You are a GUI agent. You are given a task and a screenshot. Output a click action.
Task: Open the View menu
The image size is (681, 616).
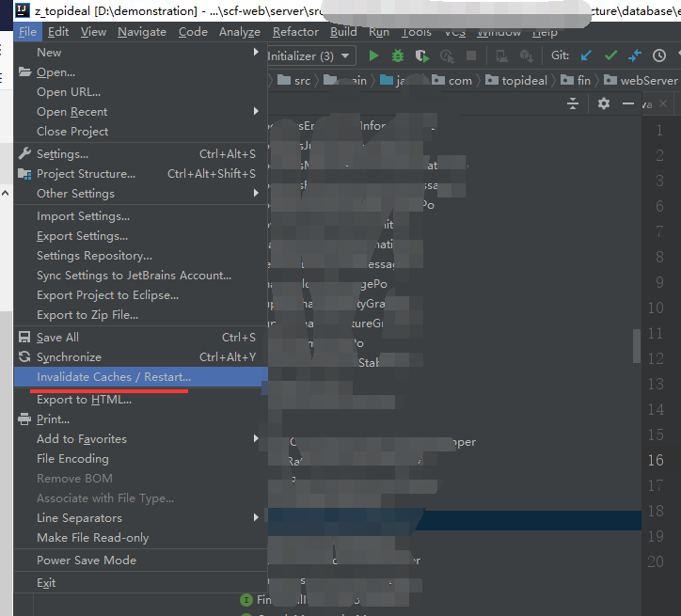point(93,32)
